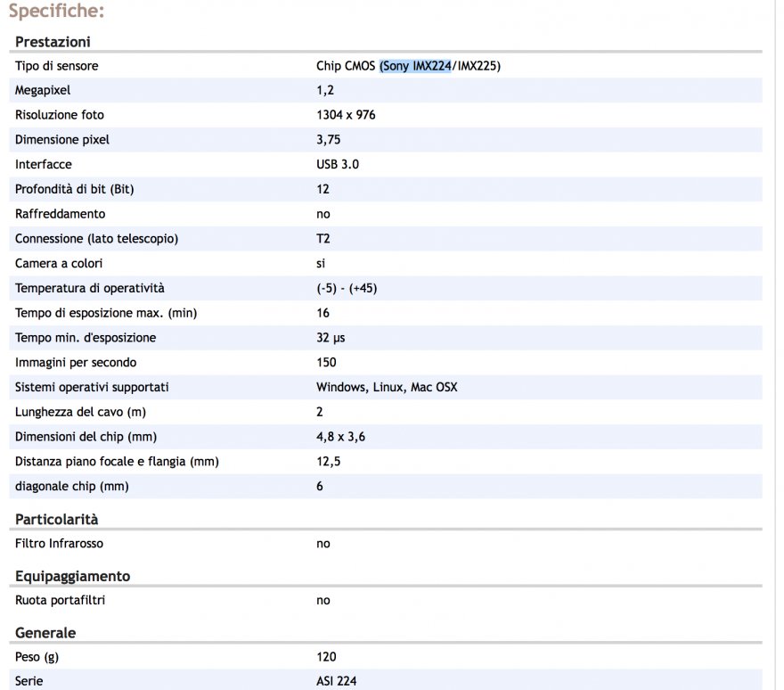784x690 pixels.
Task: Click the 4,8 x 3,6 chip dimensions
Action: pos(340,437)
